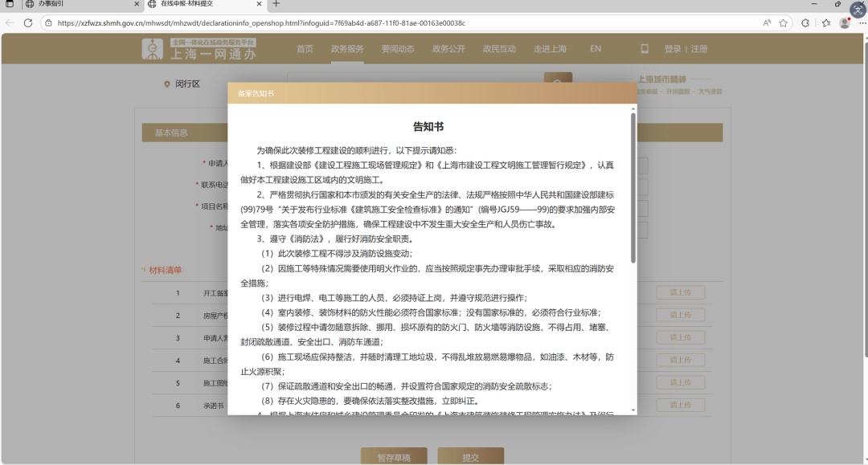
Task: Click the favorites star icon in address bar
Action: pyautogui.click(x=784, y=23)
